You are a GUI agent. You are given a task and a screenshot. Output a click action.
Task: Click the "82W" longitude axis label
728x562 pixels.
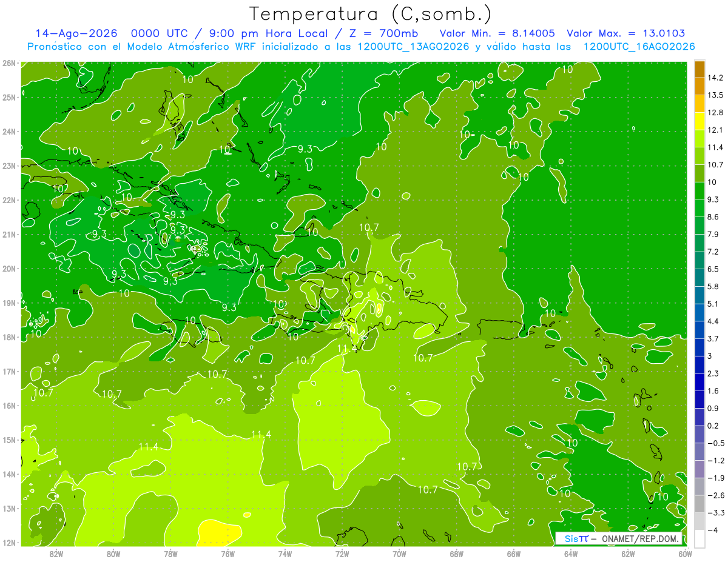(x=56, y=554)
